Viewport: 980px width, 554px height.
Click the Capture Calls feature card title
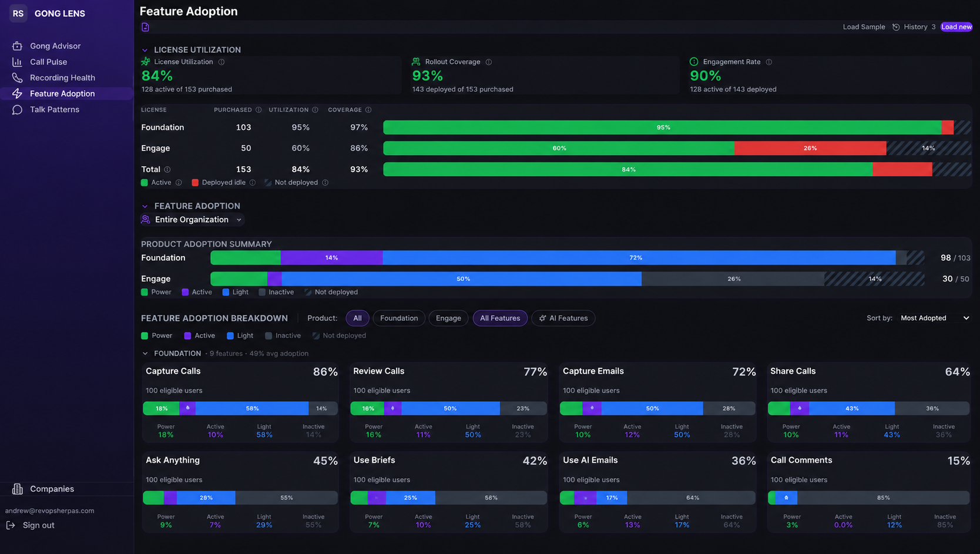pyautogui.click(x=173, y=371)
